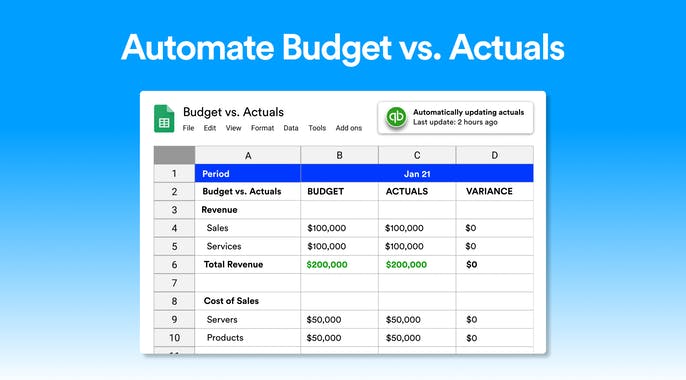The width and height of the screenshot is (686, 380).
Task: Click the Products label cell
Action: coord(248,338)
